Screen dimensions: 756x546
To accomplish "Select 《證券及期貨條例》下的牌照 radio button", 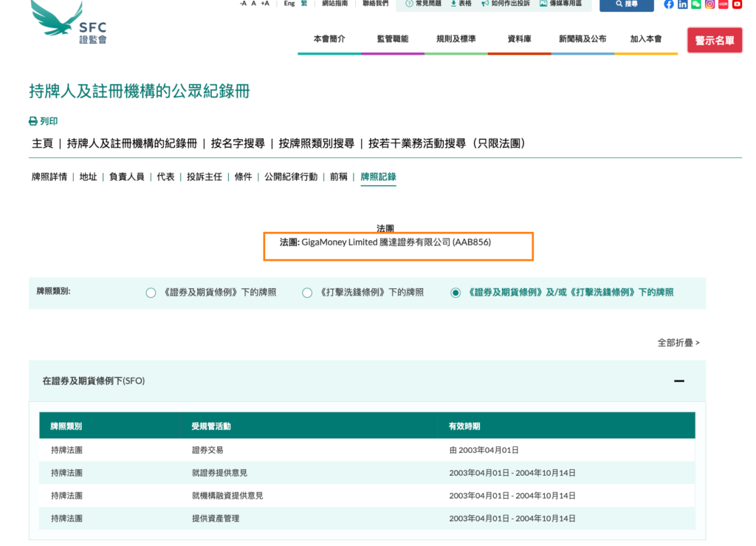I will click(x=151, y=293).
